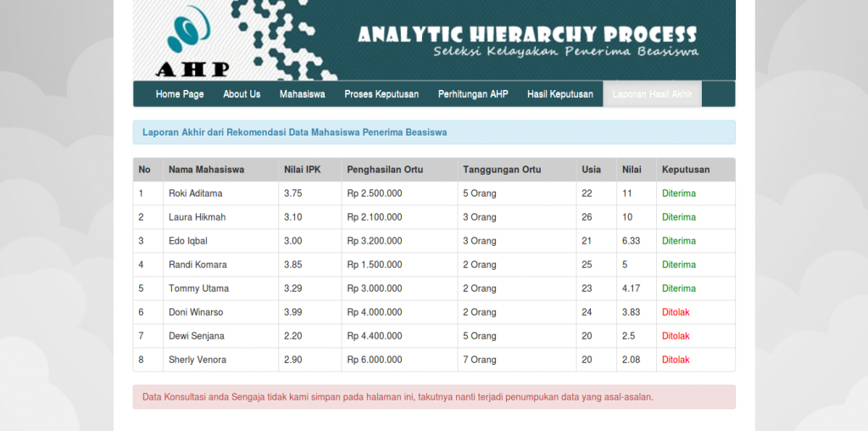Navigate to Hasil Keputusan
This screenshot has width=868, height=431.
coord(559,94)
